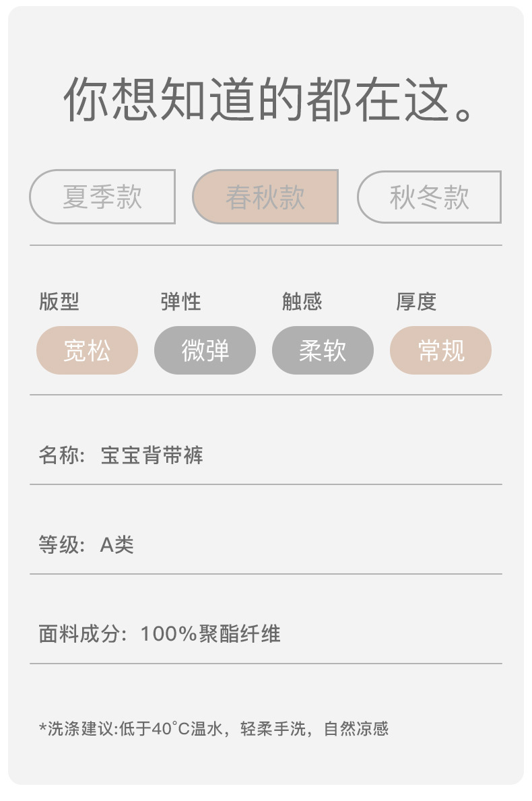Select the grade value A类
Image resolution: width=532 pixels, height=801 pixels.
pos(117,545)
